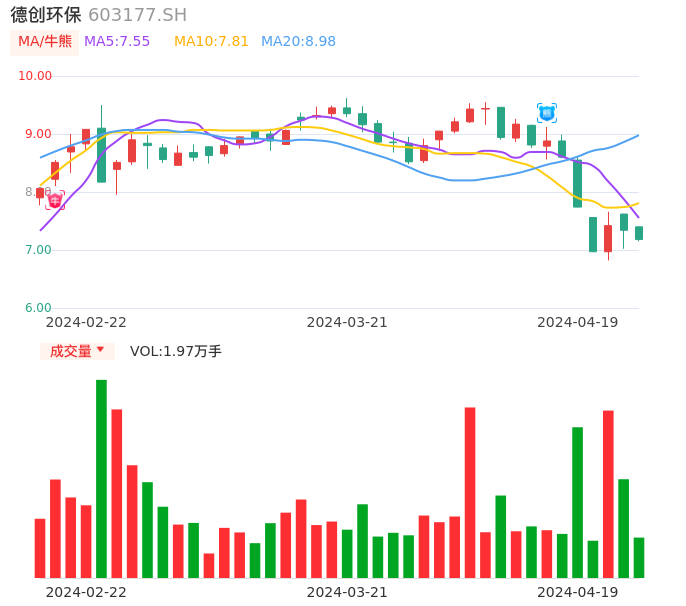The width and height of the screenshot is (686, 606).
Task: Click the stock code 603177.SH
Action: (137, 15)
